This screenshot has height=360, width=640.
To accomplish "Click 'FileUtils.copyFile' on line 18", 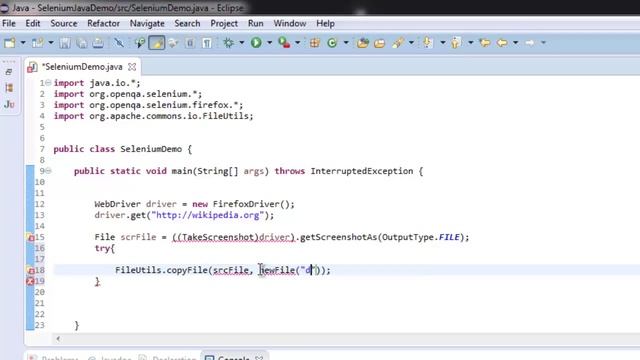I will (161, 270).
